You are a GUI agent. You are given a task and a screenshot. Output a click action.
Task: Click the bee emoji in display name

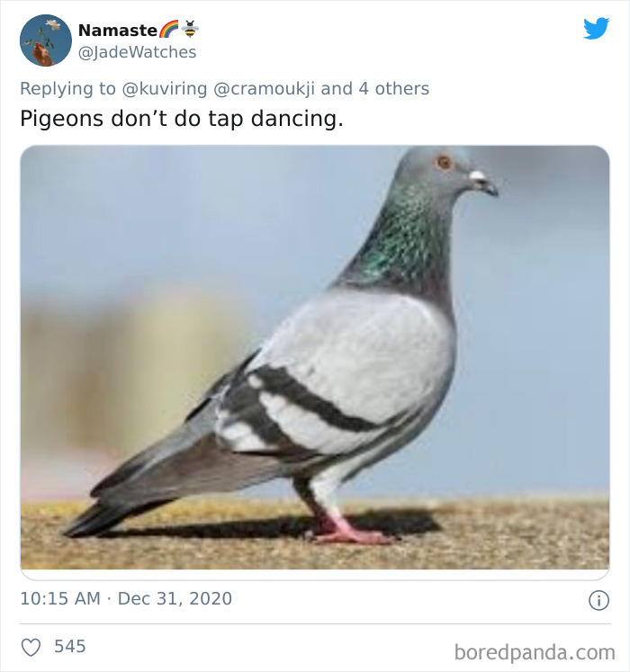pos(190,29)
